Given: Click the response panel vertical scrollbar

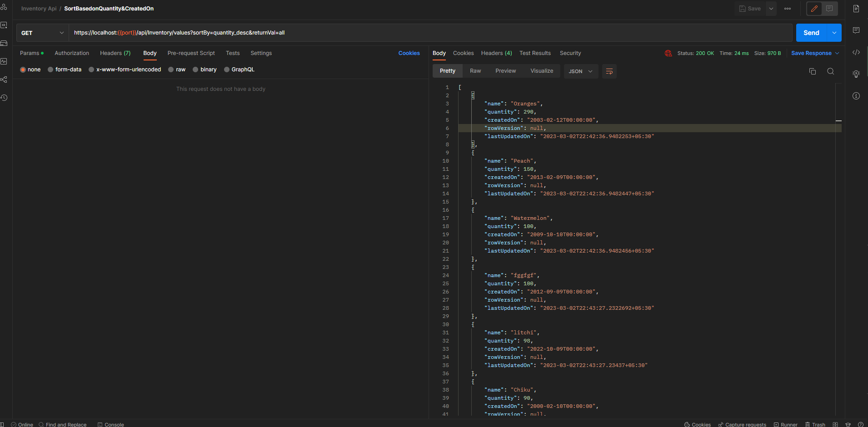Looking at the screenshot, I should (x=838, y=227).
